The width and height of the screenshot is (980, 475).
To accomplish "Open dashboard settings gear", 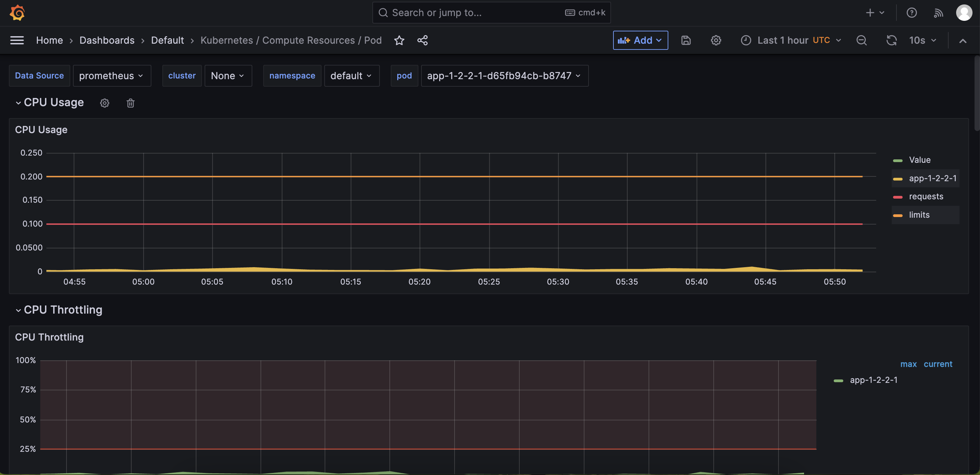I will tap(716, 40).
